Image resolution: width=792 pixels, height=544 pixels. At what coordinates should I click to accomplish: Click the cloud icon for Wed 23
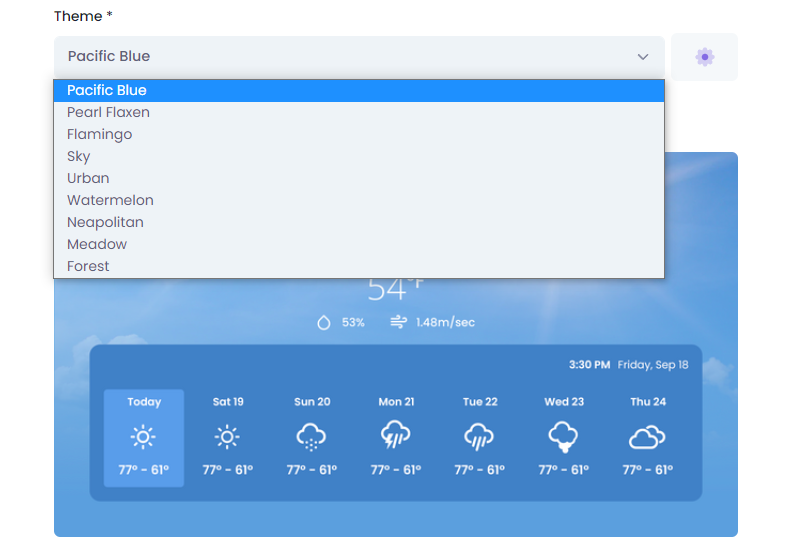click(563, 437)
